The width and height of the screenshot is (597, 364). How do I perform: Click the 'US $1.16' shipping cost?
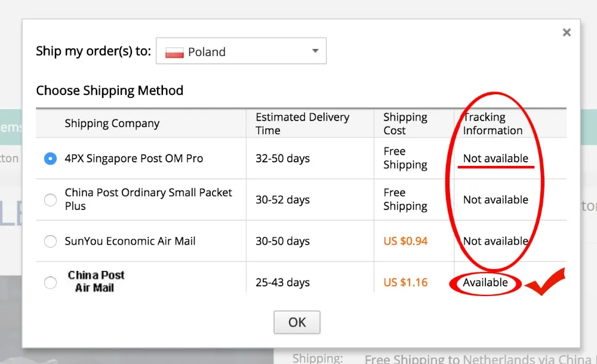[x=405, y=282]
